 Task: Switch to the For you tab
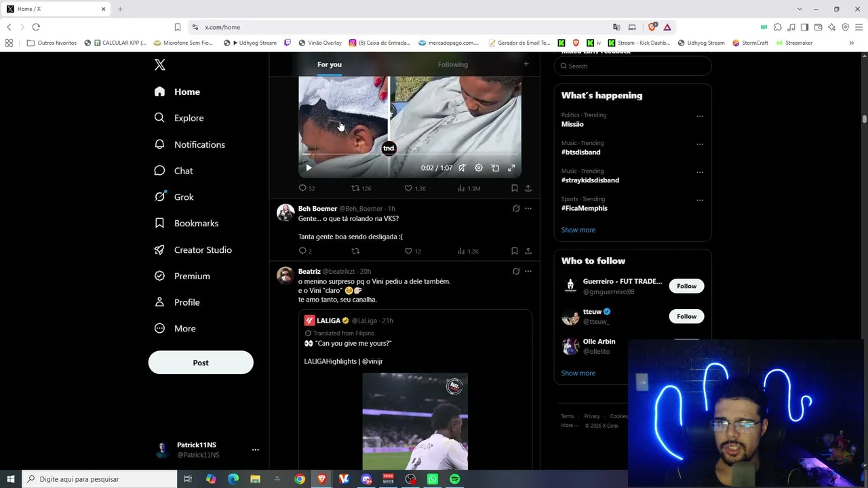pyautogui.click(x=330, y=64)
